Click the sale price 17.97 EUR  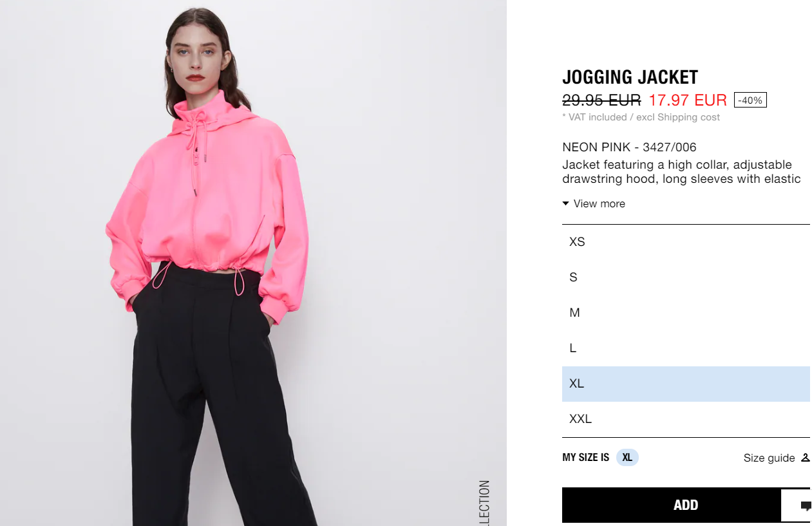pyautogui.click(x=688, y=100)
